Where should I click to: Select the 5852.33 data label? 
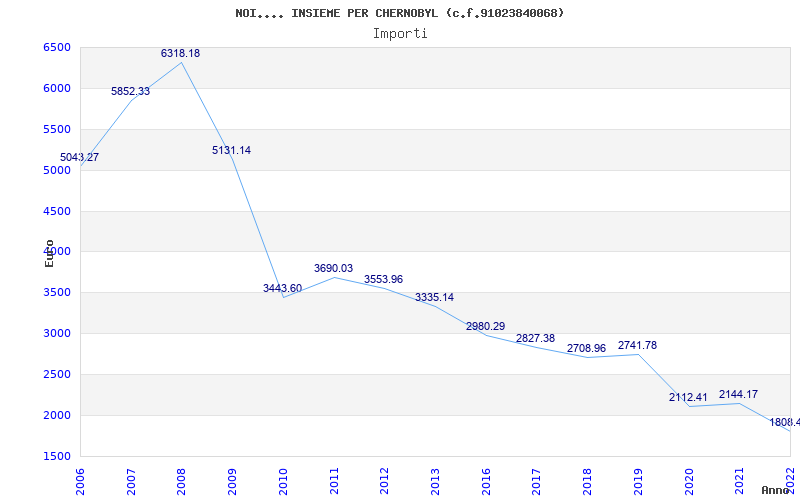(131, 91)
